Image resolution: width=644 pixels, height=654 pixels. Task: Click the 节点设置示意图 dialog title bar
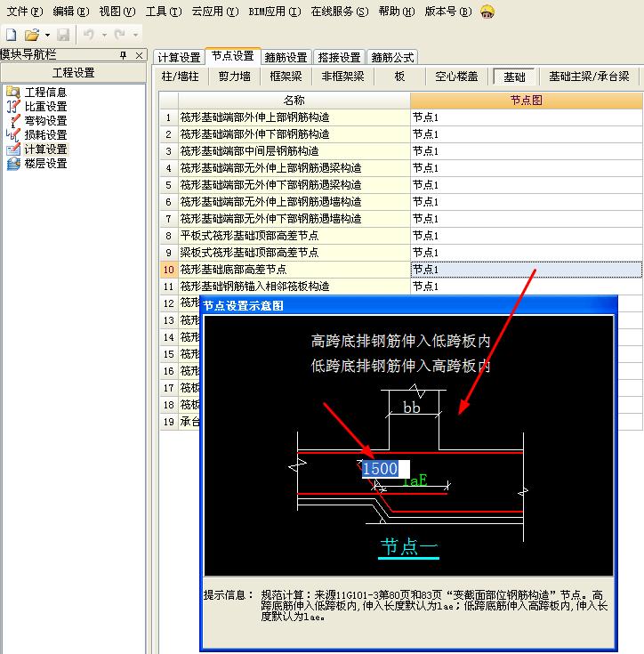(408, 306)
